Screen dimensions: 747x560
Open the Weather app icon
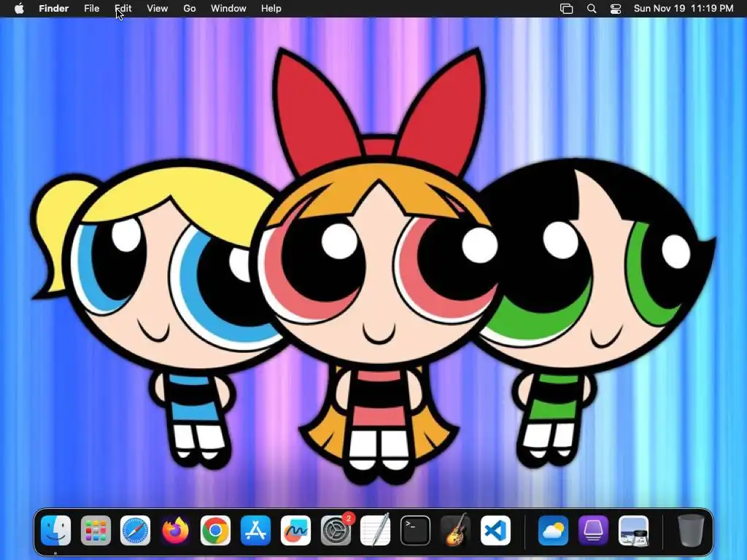click(x=553, y=531)
